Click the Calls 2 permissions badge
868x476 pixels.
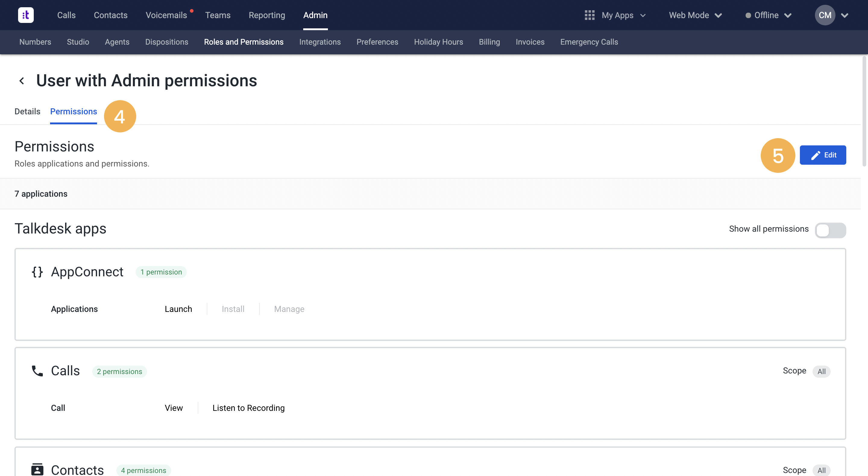(119, 371)
